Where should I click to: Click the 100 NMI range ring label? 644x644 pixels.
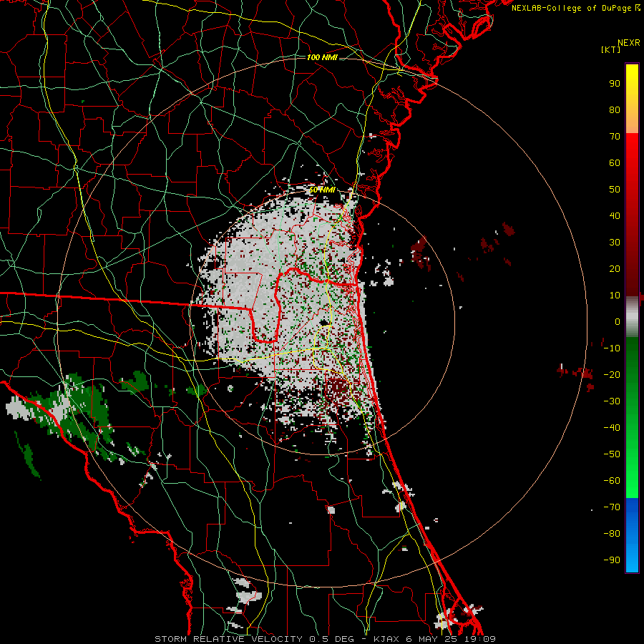(322, 57)
